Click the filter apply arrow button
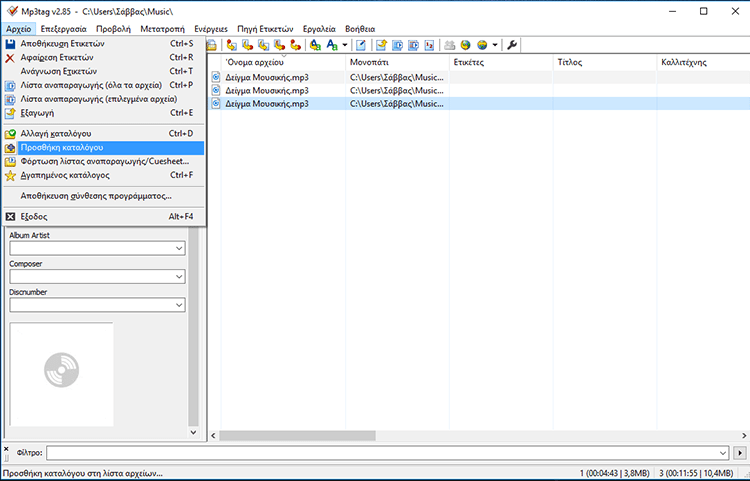This screenshot has width=750, height=481. point(739,453)
